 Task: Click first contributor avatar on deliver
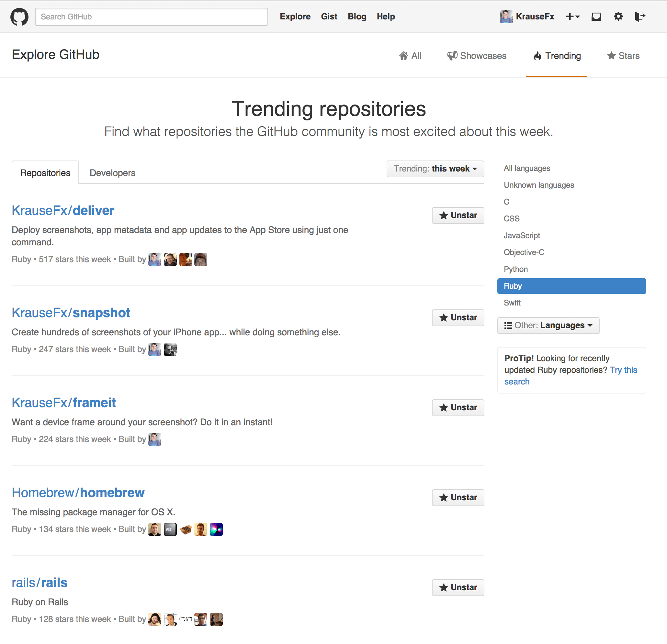[155, 260]
